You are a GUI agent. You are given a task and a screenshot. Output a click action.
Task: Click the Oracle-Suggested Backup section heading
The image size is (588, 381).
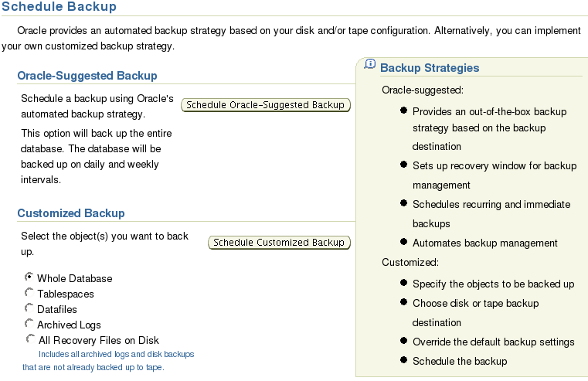click(x=87, y=76)
